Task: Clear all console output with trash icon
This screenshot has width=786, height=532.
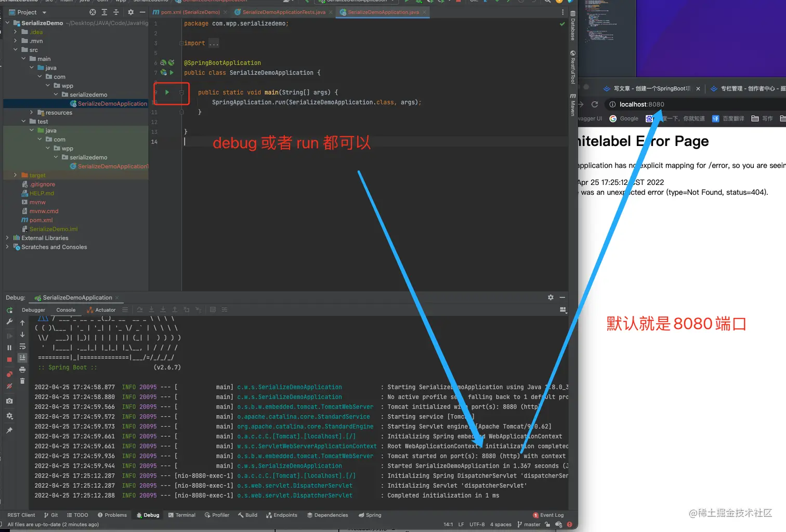Action: pos(22,381)
